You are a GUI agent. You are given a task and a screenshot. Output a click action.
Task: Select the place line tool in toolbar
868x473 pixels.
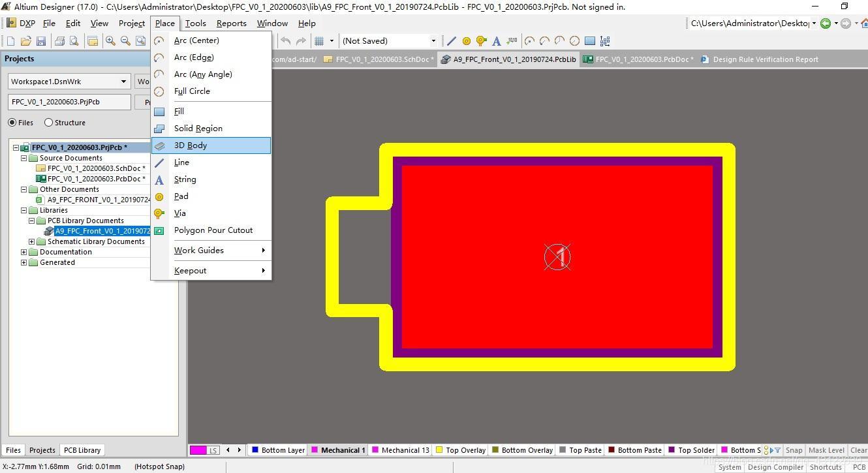pos(452,41)
